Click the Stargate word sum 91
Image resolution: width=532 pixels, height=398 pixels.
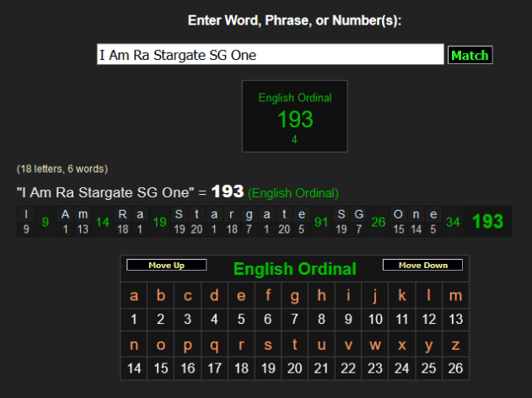coord(321,223)
